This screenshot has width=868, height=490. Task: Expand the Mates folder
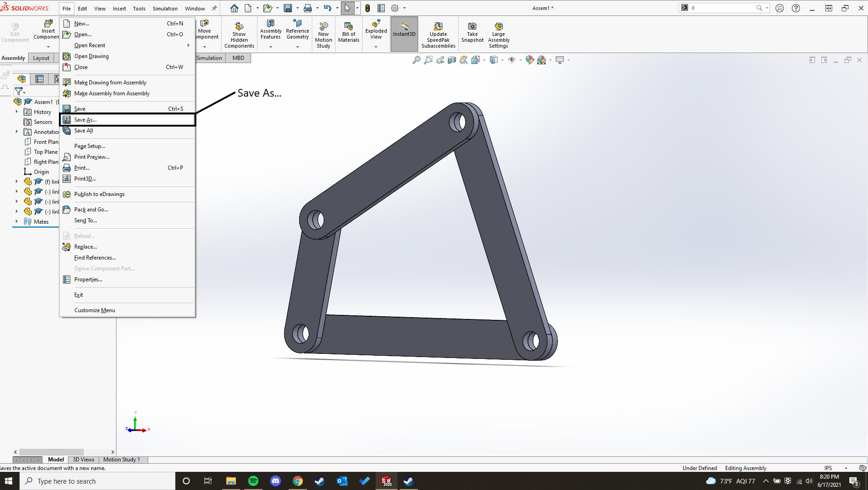pyautogui.click(x=17, y=221)
